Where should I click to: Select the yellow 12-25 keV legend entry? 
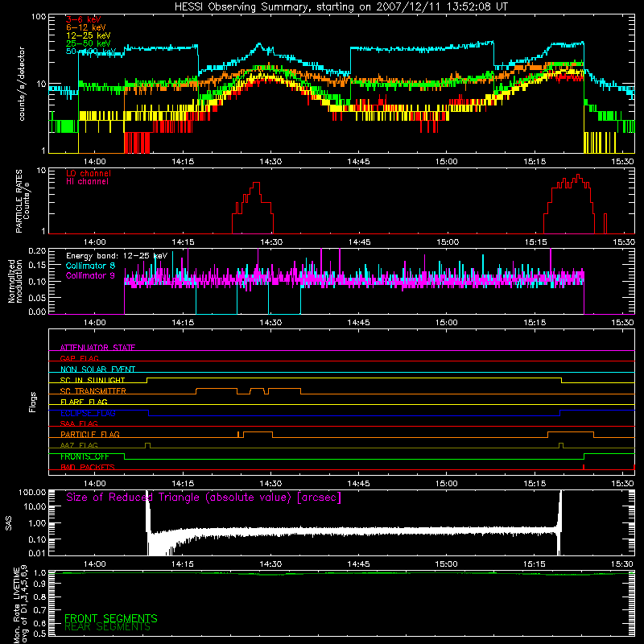pos(88,35)
